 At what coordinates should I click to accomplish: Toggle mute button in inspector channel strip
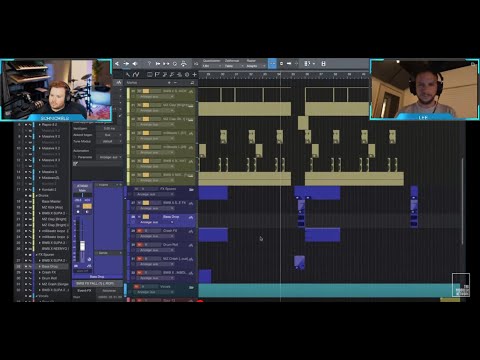(78, 206)
